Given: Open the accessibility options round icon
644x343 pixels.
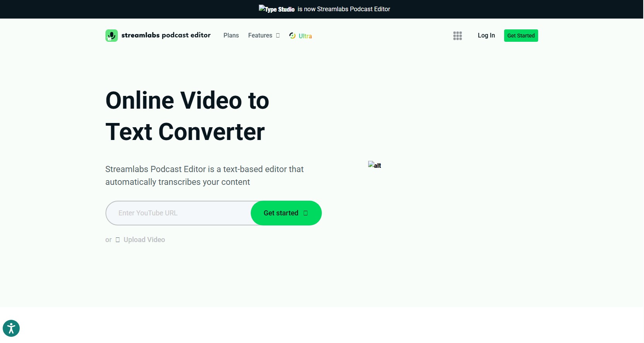Looking at the screenshot, I should click(x=11, y=329).
